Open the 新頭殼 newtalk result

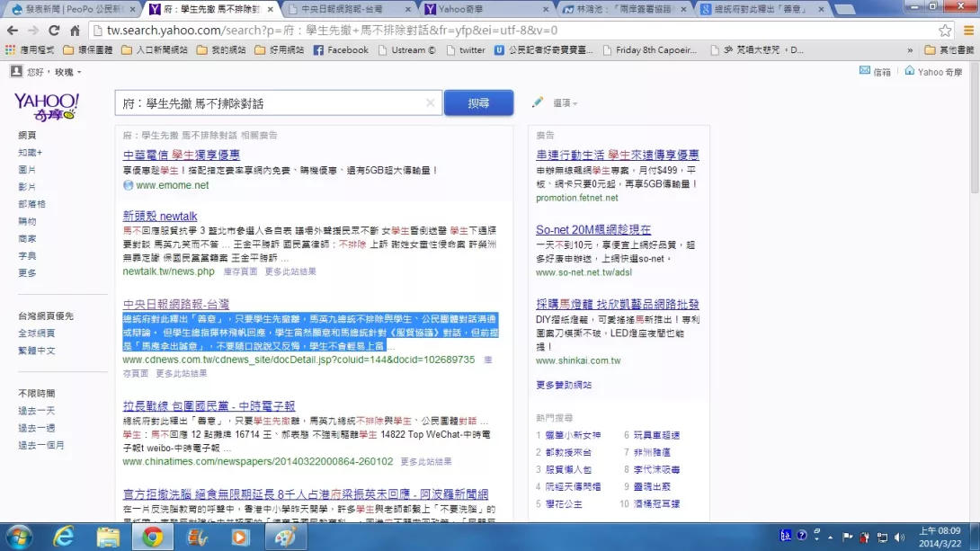[x=160, y=216]
